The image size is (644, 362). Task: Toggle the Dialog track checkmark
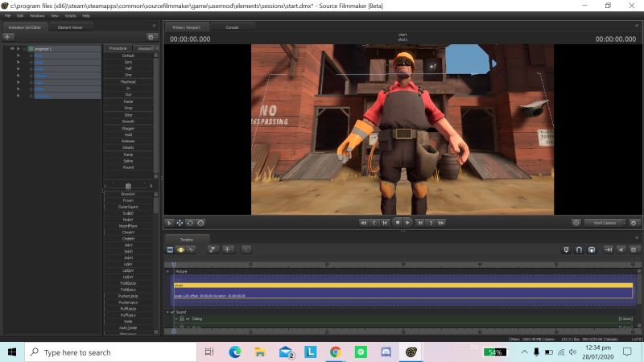coord(188,319)
